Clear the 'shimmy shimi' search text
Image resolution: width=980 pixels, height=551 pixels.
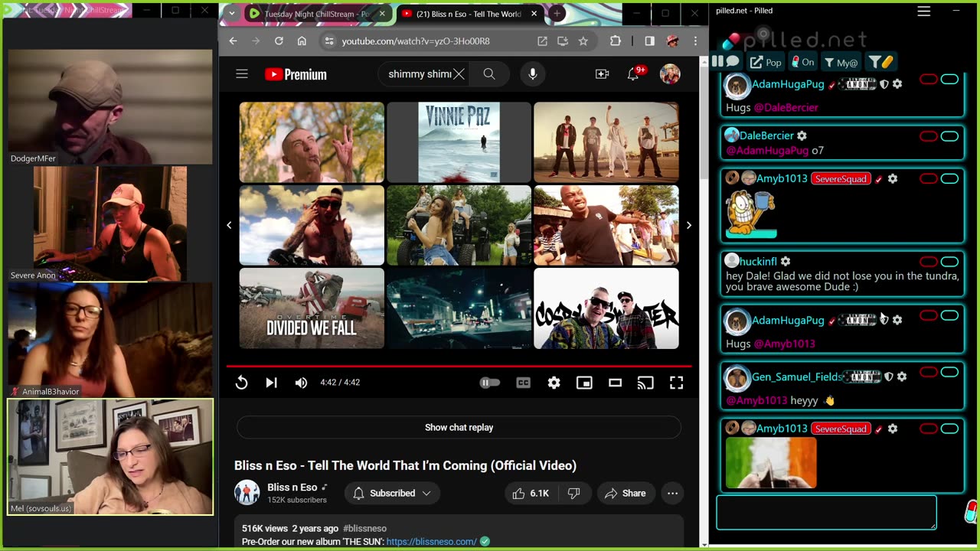point(459,74)
